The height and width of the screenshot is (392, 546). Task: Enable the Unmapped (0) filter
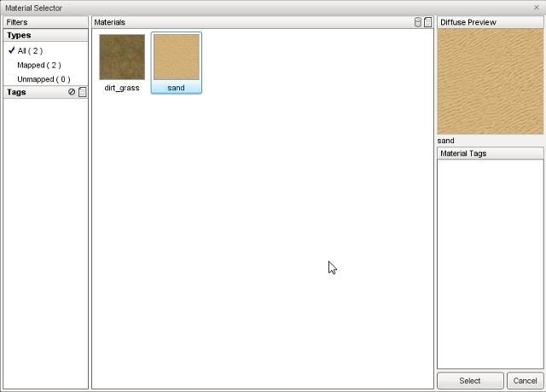41,79
